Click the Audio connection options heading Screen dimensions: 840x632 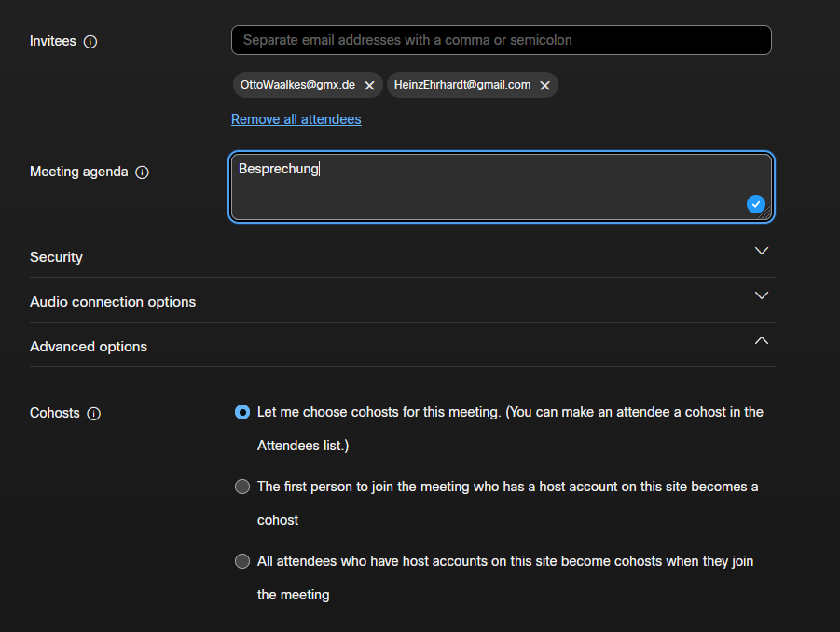[113, 302]
